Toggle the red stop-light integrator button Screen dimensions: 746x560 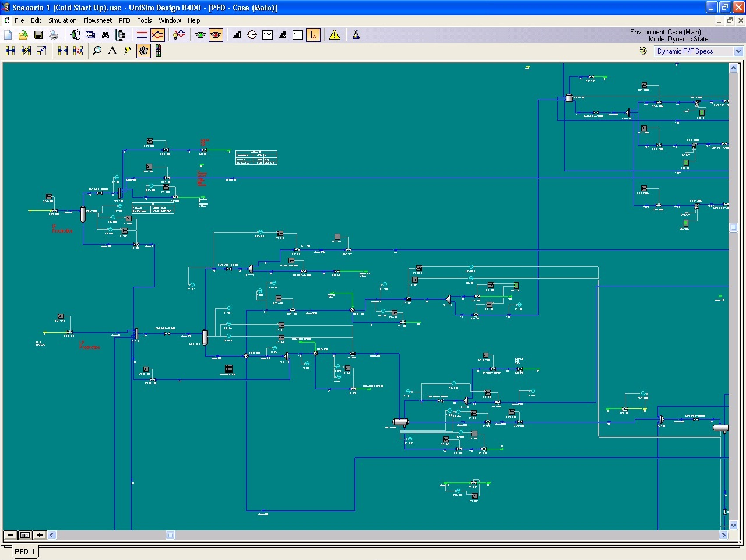[x=216, y=35]
